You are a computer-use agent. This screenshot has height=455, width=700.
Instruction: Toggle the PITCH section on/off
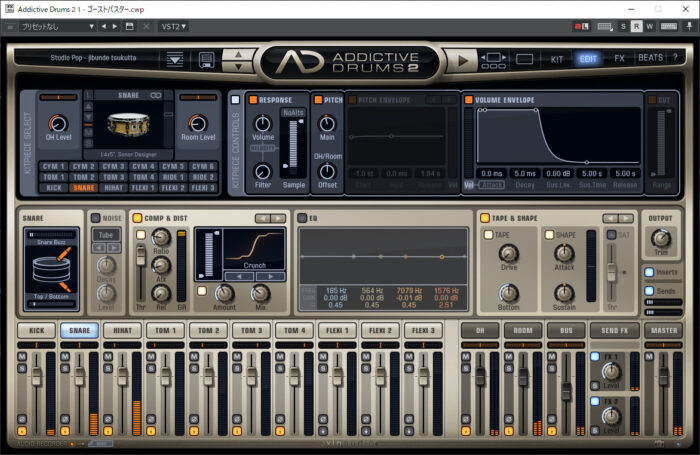pyautogui.click(x=318, y=100)
